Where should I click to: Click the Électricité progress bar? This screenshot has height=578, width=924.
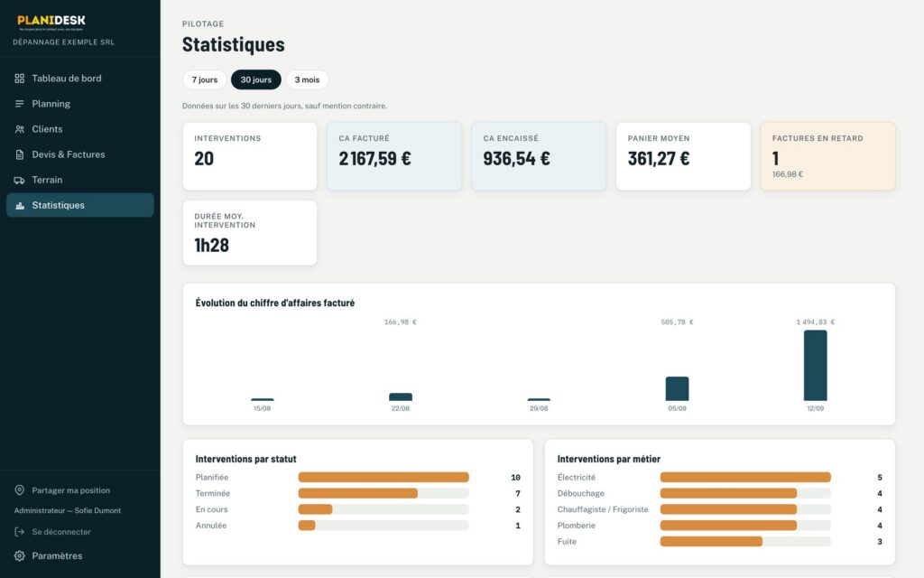[x=745, y=477]
